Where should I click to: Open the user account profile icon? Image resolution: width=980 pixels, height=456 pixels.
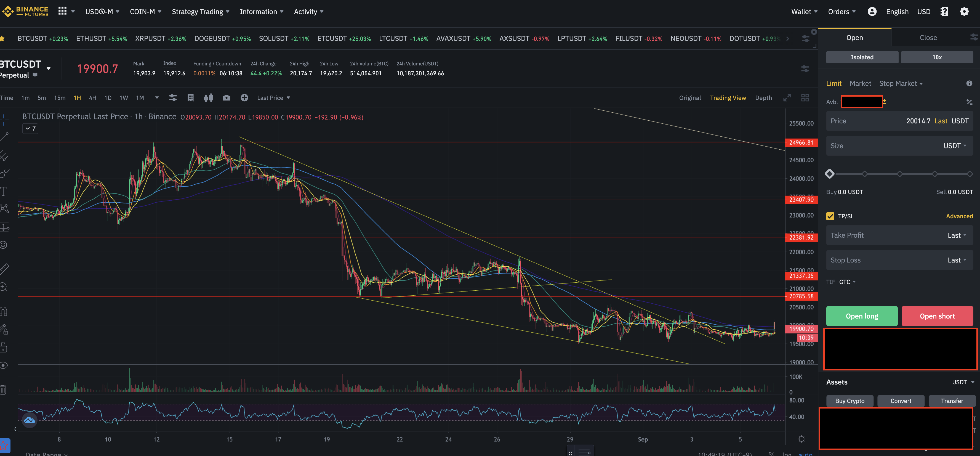[872, 11]
